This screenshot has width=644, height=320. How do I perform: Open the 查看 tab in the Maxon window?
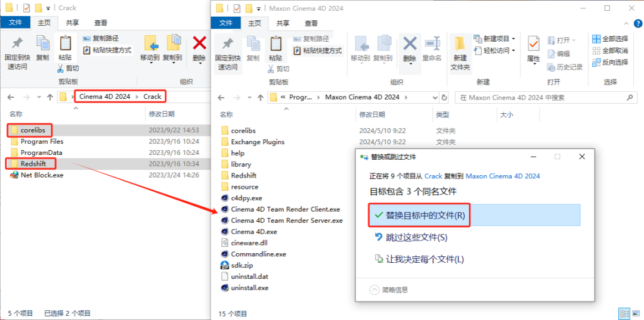pyautogui.click(x=311, y=23)
